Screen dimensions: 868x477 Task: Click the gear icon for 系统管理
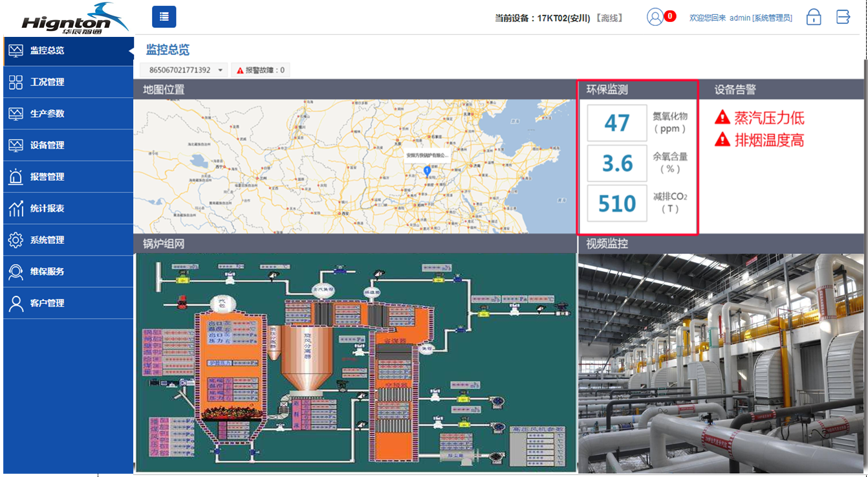click(x=16, y=240)
